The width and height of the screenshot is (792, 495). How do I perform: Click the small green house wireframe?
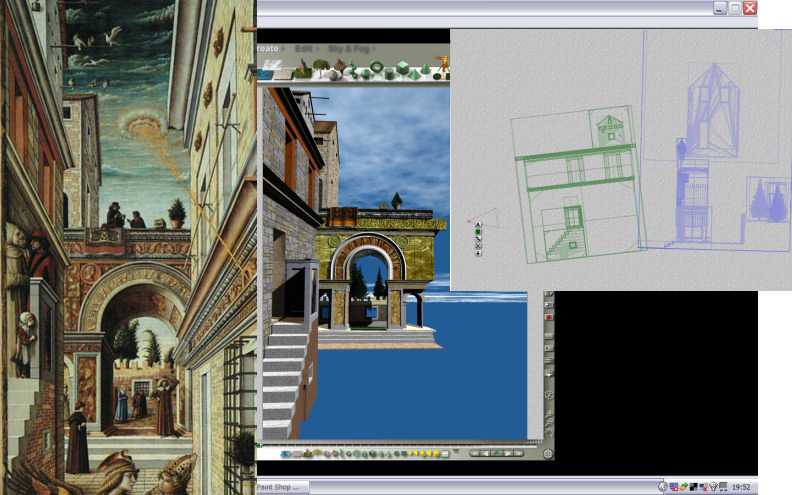tap(610, 130)
